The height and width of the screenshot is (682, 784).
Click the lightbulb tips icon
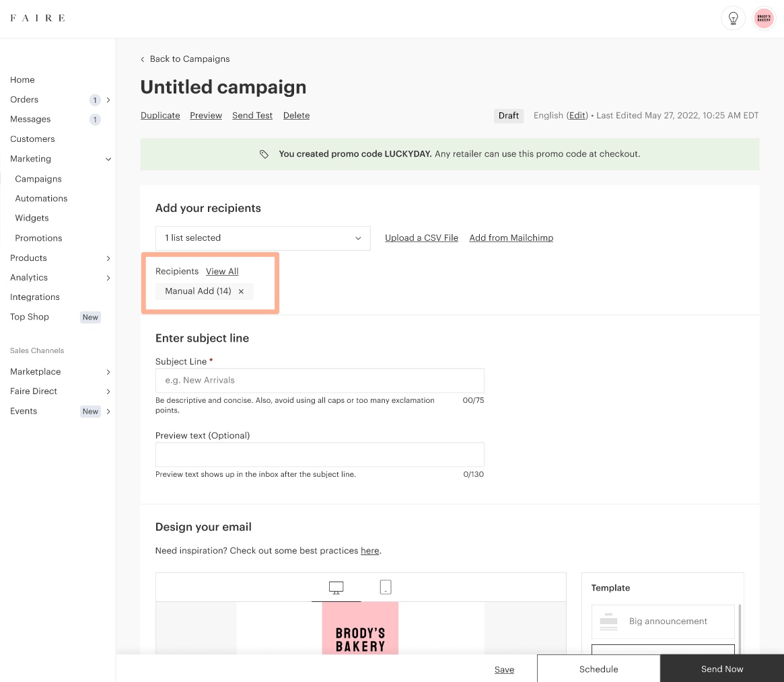click(733, 18)
